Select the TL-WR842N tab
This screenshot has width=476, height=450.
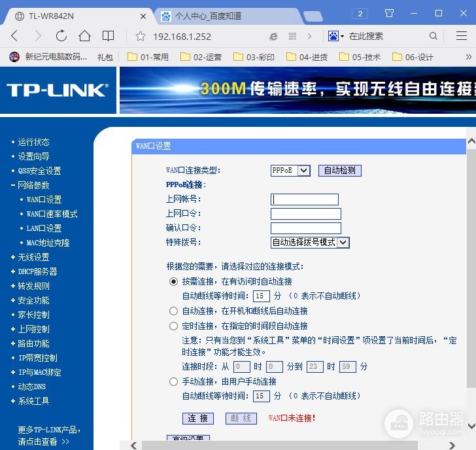(x=77, y=16)
